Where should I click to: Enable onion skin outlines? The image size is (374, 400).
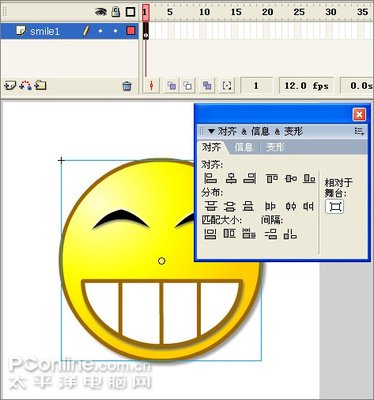point(188,86)
